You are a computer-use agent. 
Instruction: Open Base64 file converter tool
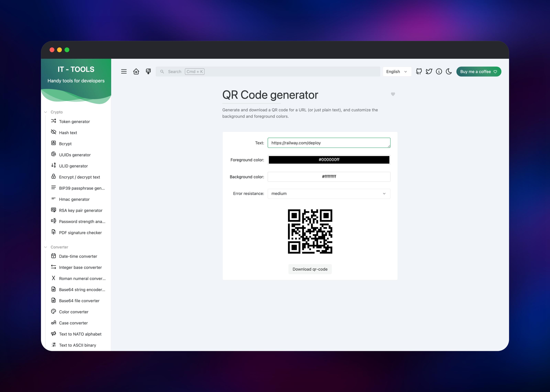click(x=79, y=301)
